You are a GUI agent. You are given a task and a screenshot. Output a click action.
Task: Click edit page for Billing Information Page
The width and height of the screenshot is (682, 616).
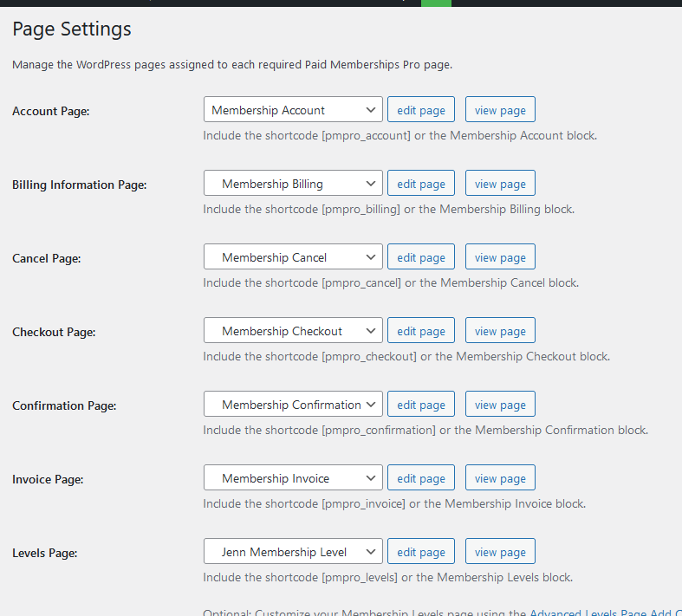click(421, 183)
